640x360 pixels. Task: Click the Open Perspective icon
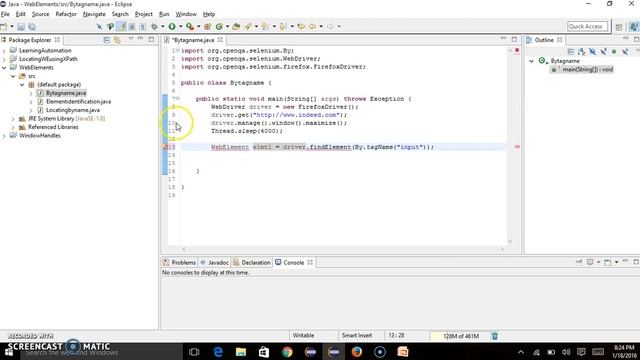click(x=619, y=27)
